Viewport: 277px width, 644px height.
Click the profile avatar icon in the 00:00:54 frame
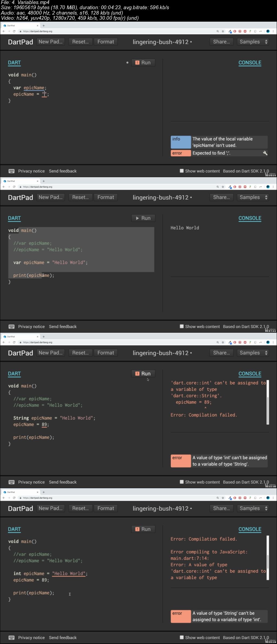coord(268,31)
